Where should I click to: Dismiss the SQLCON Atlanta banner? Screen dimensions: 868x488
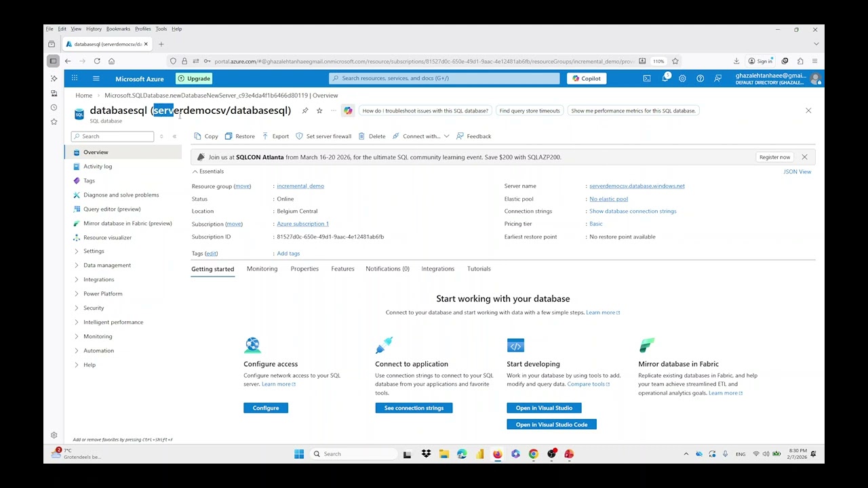[804, 157]
